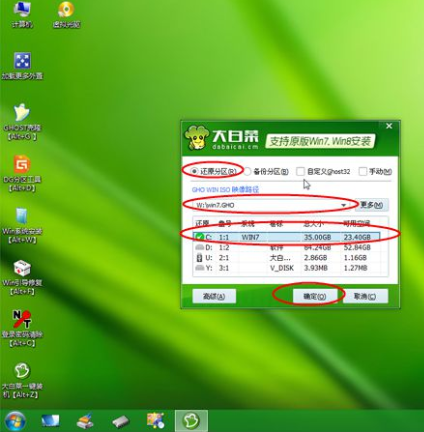Open the Dabaicai app in taskbar
The image size is (424, 432).
[x=191, y=421]
